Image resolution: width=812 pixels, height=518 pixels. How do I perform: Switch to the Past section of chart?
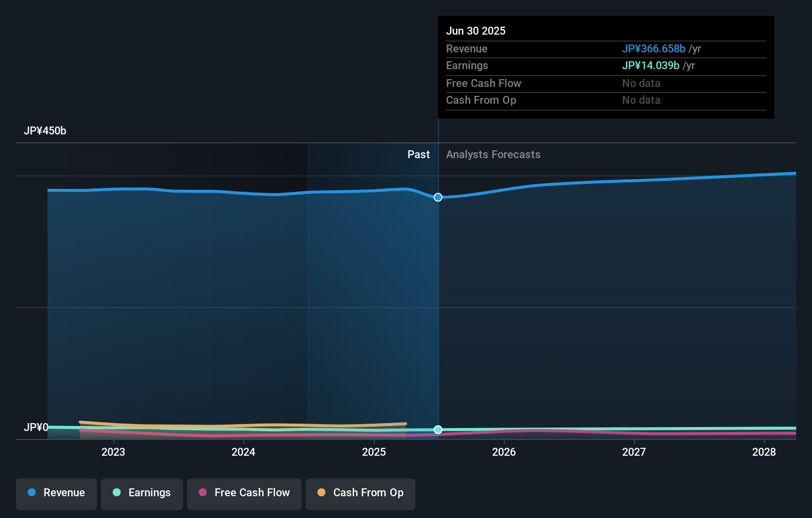(419, 155)
